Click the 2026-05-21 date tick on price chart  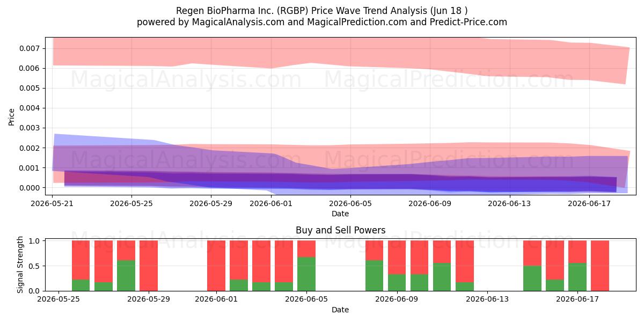[x=52, y=203]
